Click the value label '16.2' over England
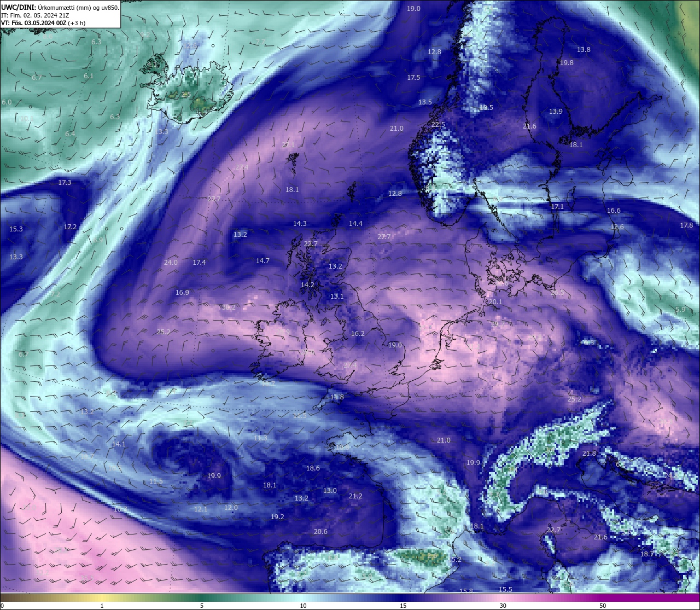This screenshot has width=700, height=610. coord(358,334)
